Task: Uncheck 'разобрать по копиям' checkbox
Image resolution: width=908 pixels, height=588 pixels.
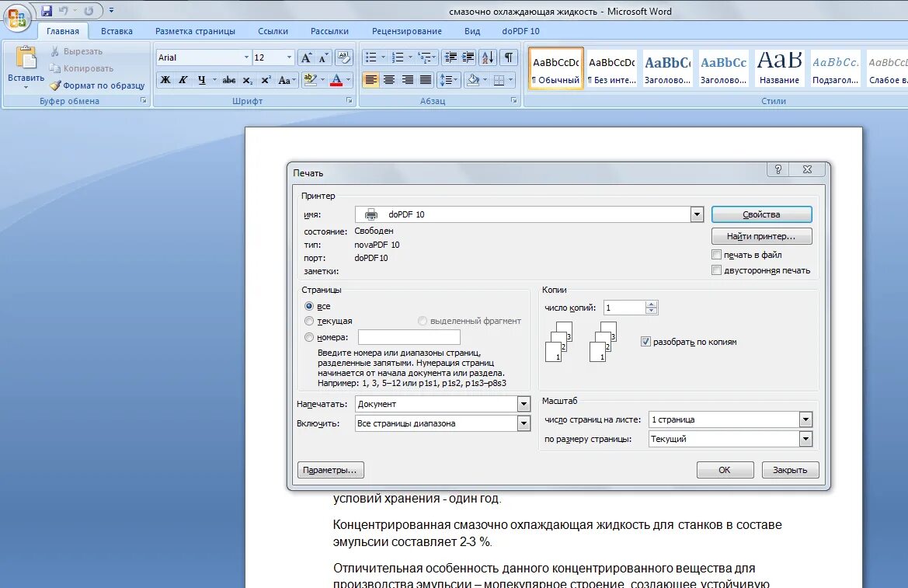Action: click(645, 342)
